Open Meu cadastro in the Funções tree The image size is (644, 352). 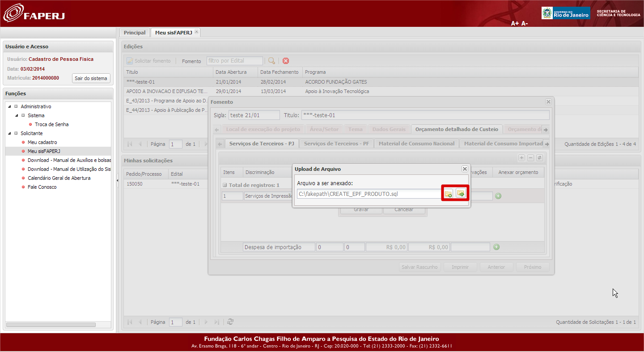point(42,142)
